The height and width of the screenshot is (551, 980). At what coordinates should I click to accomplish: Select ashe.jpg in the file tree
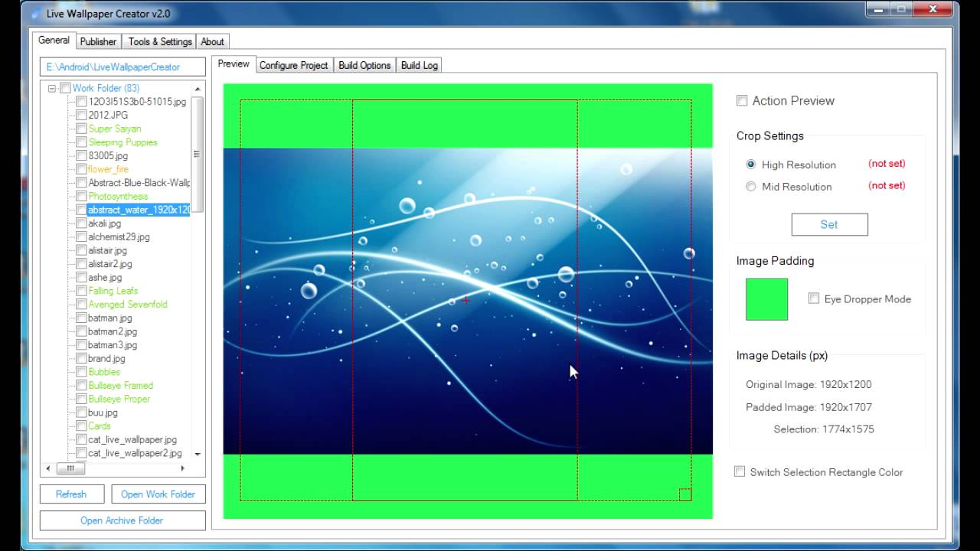pos(105,278)
